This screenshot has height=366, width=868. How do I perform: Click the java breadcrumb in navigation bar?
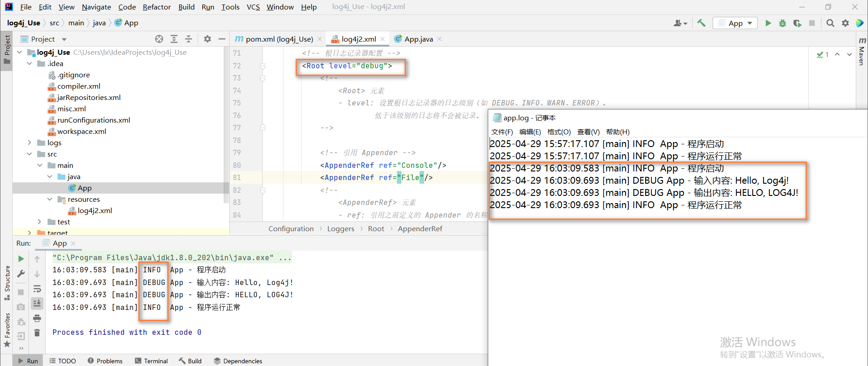pyautogui.click(x=99, y=23)
